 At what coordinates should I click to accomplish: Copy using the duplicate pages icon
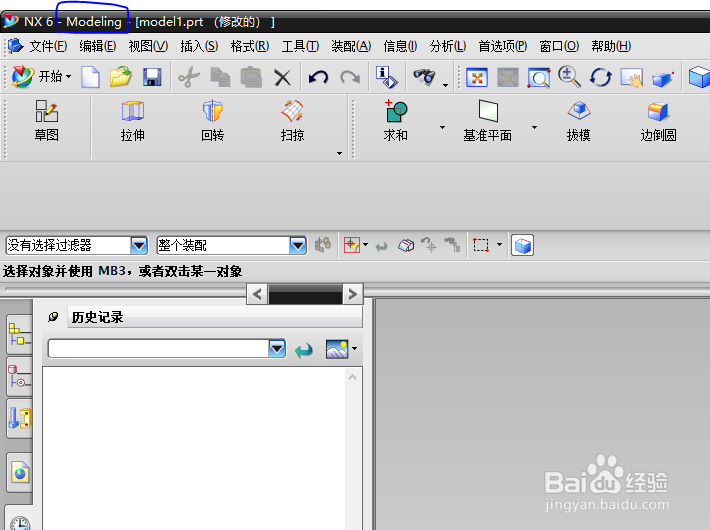pos(221,77)
